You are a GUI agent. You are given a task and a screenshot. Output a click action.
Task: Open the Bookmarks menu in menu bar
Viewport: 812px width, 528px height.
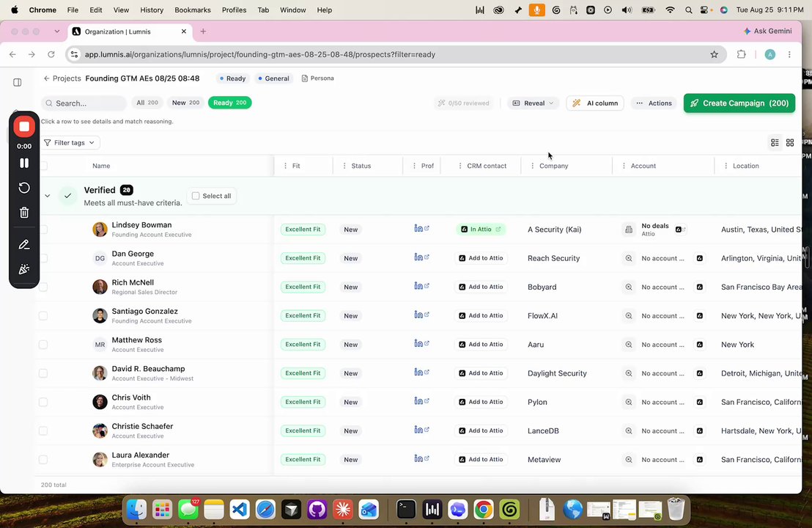pyautogui.click(x=193, y=10)
